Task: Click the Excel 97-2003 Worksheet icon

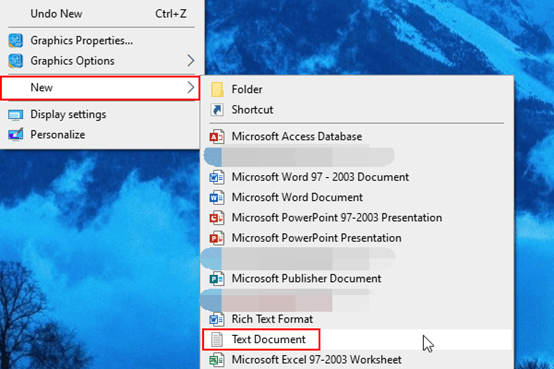Action: click(x=217, y=360)
